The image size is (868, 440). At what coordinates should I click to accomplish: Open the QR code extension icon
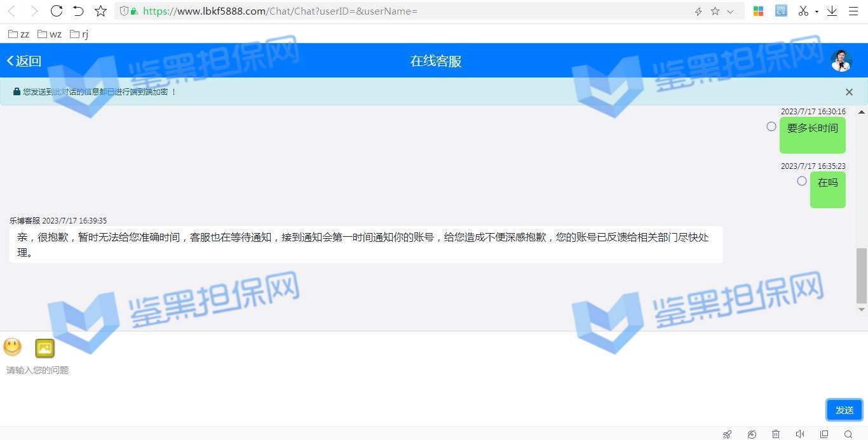coord(781,11)
